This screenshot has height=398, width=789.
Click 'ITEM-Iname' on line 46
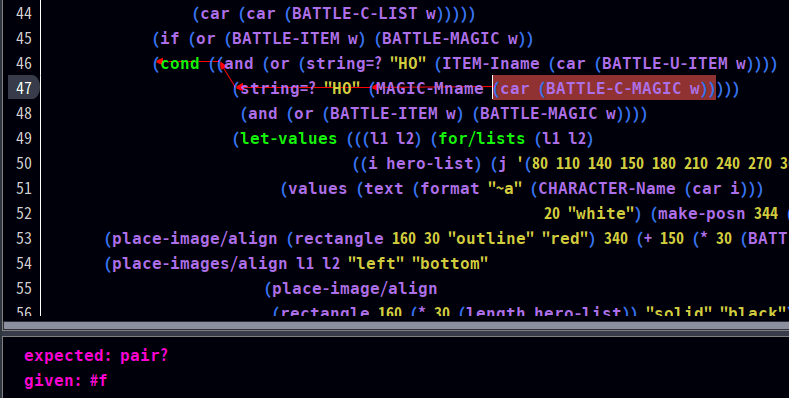pos(491,63)
